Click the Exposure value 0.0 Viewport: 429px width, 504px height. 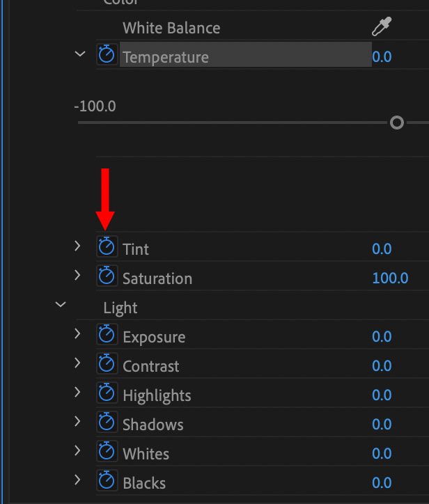coord(382,337)
